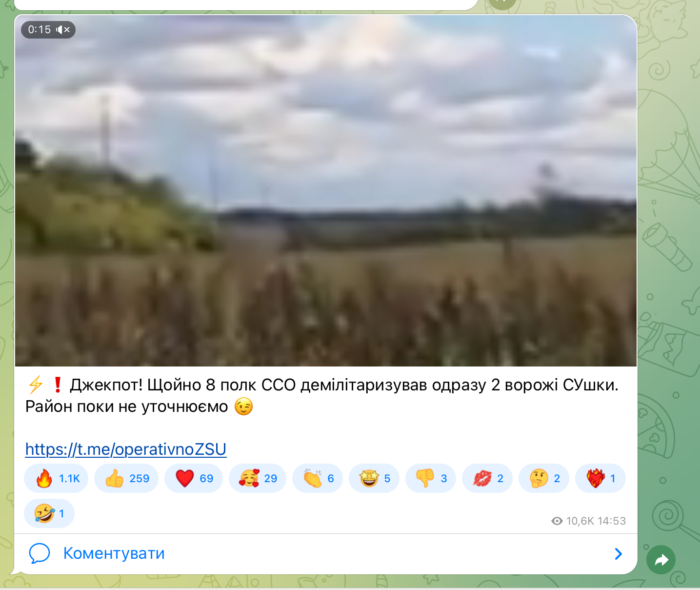The image size is (700, 590).
Task: Add smiling hearts face reaction with 29
Action: point(258,478)
